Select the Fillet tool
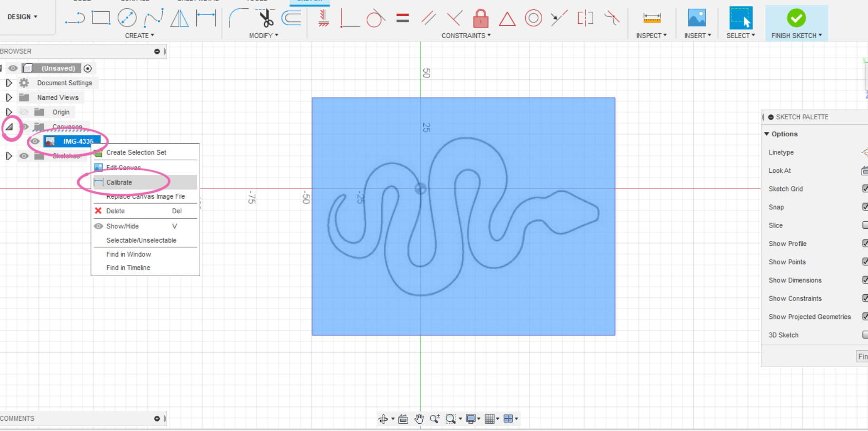The width and height of the screenshot is (868, 431). tap(238, 18)
